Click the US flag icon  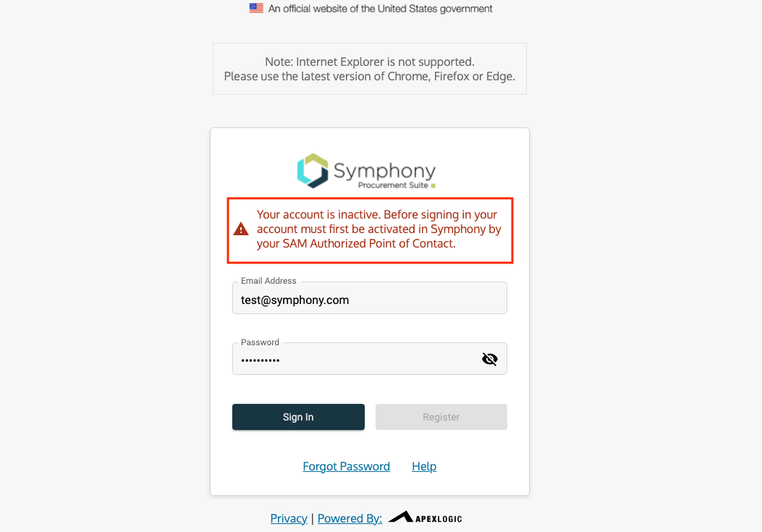tap(256, 8)
